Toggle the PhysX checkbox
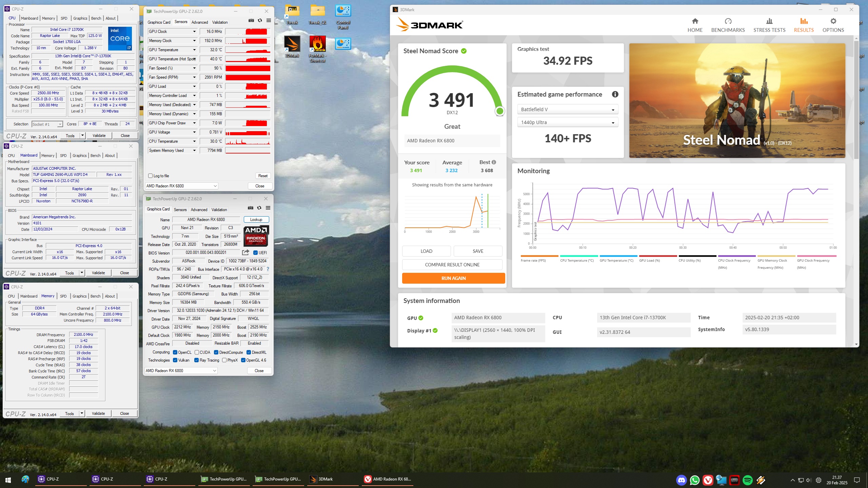This screenshot has width=868, height=488. tap(224, 360)
